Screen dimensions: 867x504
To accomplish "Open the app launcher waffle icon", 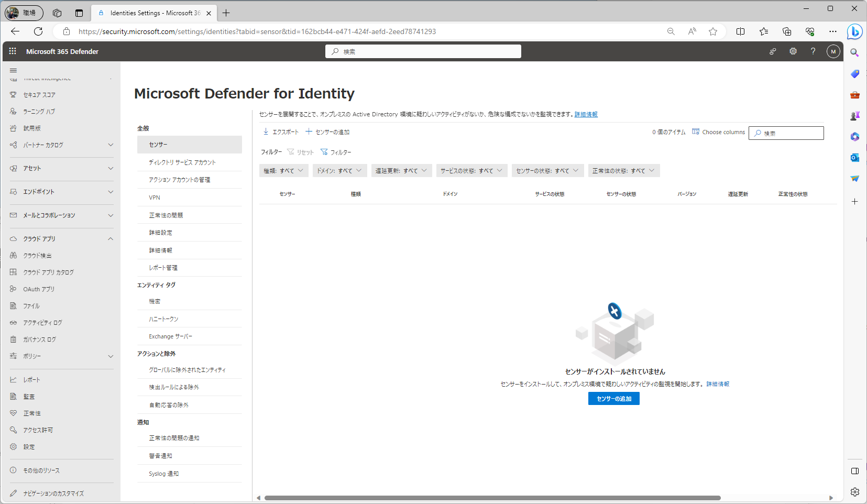I will [x=13, y=51].
